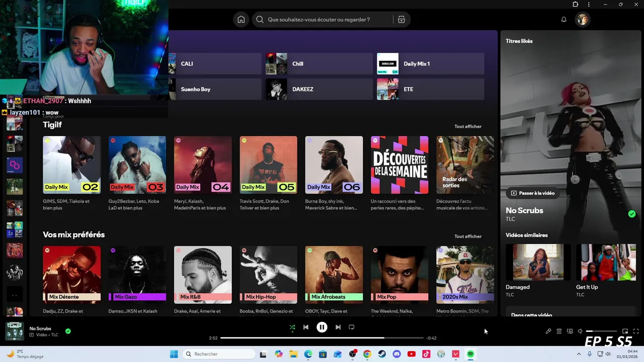
Task: Click the now-playing TLC album cover
Action: point(15,331)
